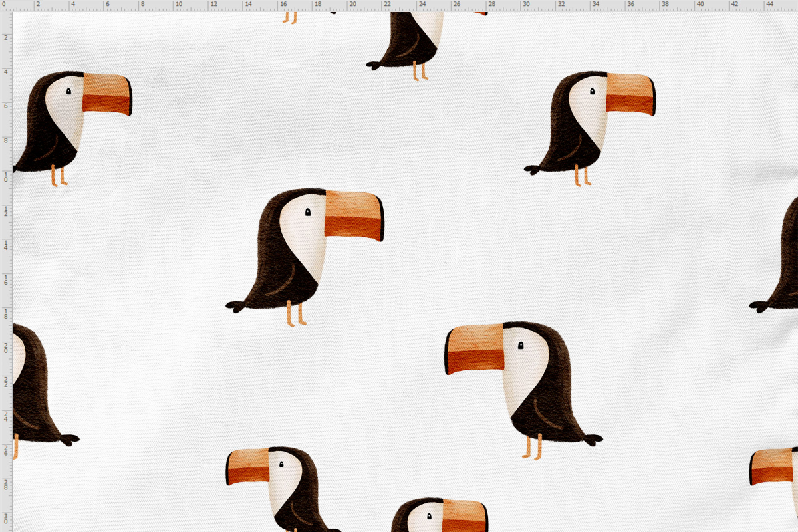Select the full toucan facing left
Image resolution: width=798 pixels, height=532 pixels.
click(x=524, y=390)
